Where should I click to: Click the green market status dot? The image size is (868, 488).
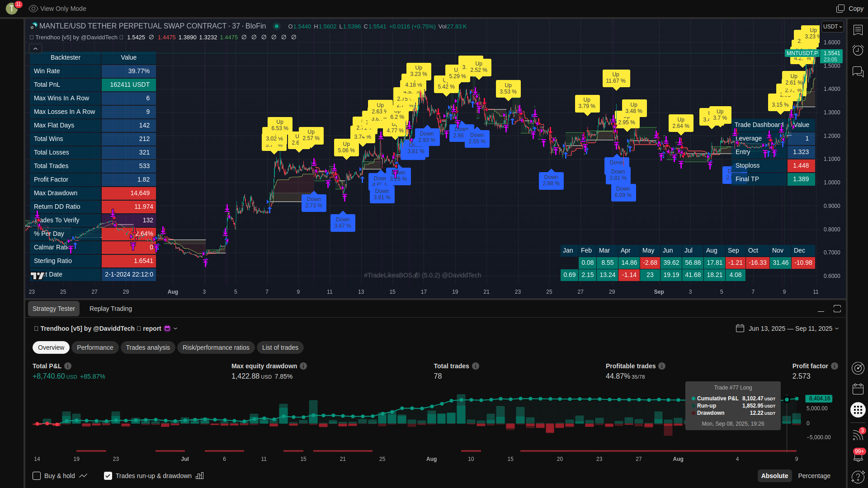click(x=277, y=26)
